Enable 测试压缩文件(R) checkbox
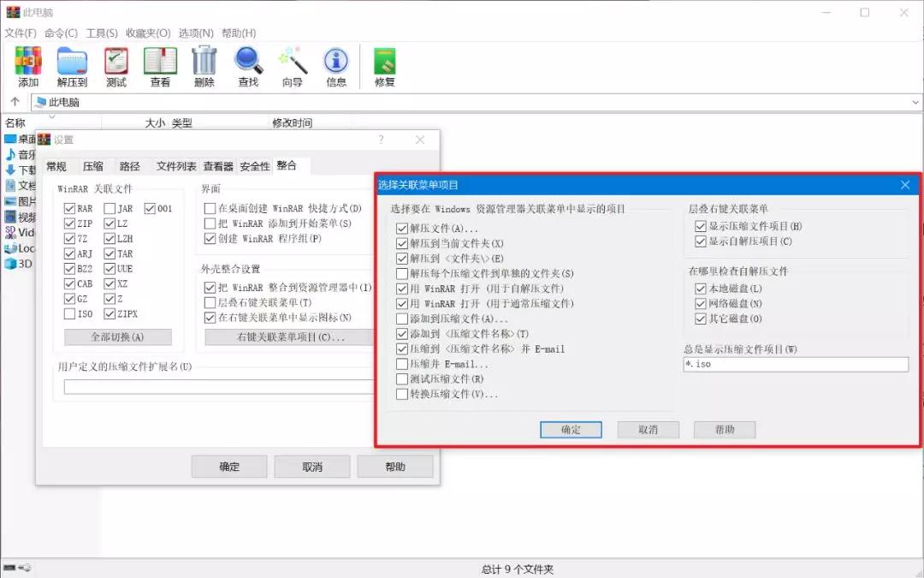 pos(402,379)
